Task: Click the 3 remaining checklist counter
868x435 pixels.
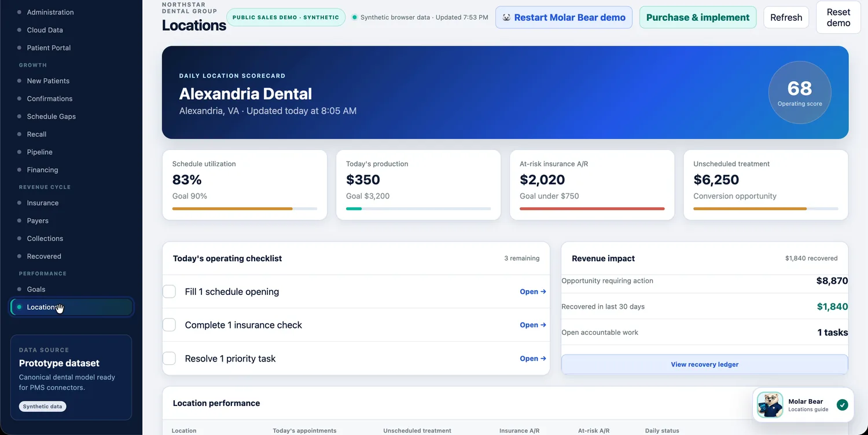Action: click(x=522, y=258)
